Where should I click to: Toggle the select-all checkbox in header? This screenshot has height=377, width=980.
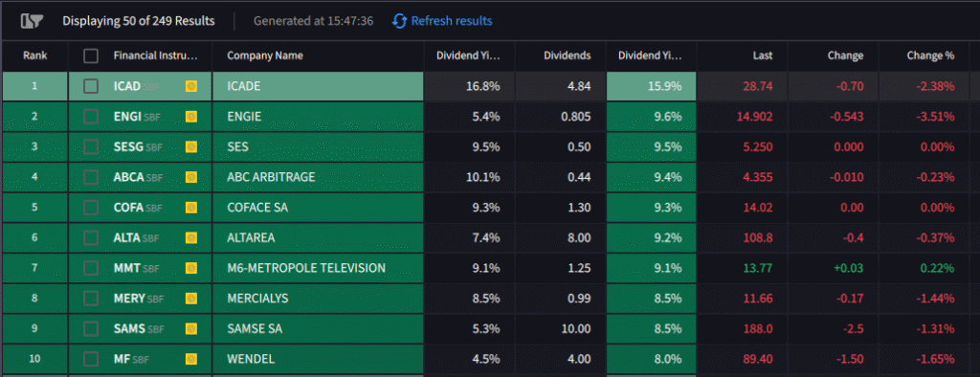click(x=91, y=55)
